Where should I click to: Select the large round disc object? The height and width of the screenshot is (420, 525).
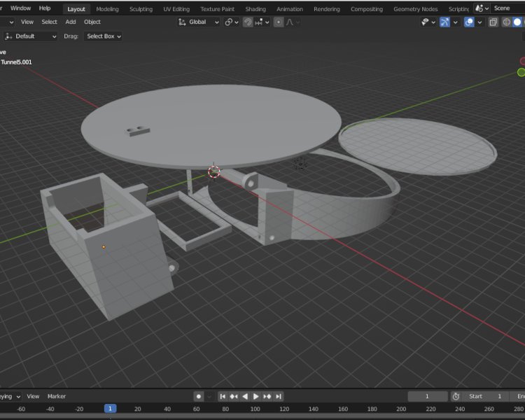tap(211, 125)
